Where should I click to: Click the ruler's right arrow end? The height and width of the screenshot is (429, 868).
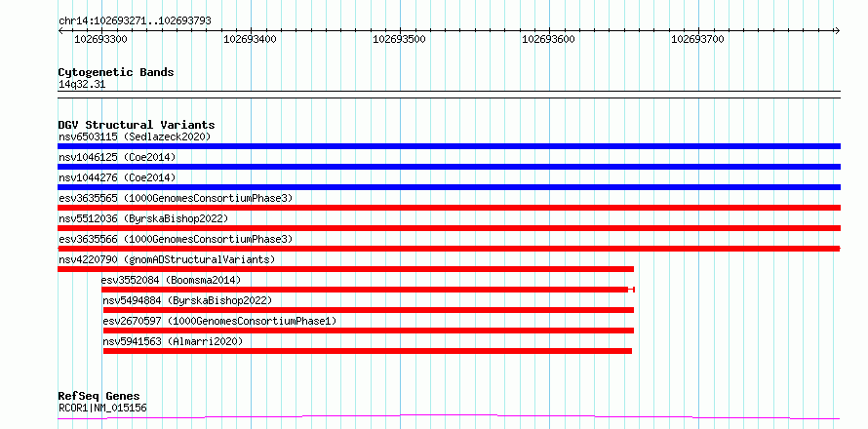pos(838,30)
